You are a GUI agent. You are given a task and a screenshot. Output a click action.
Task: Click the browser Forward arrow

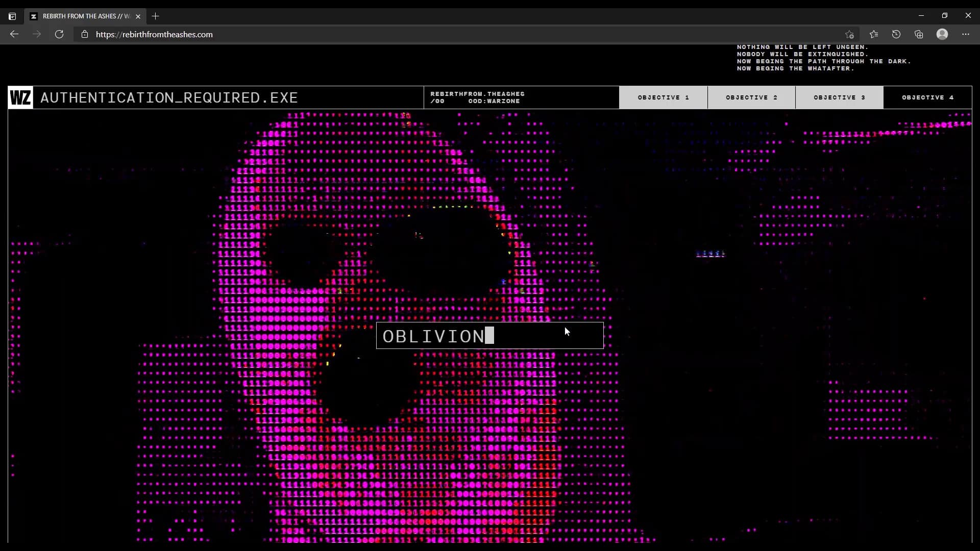[37, 34]
